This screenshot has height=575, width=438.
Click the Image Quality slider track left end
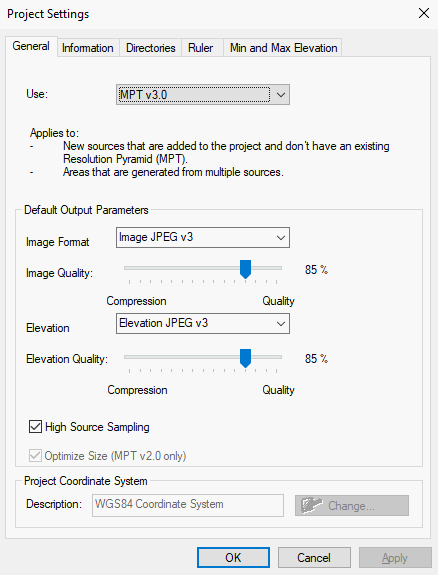point(126,268)
